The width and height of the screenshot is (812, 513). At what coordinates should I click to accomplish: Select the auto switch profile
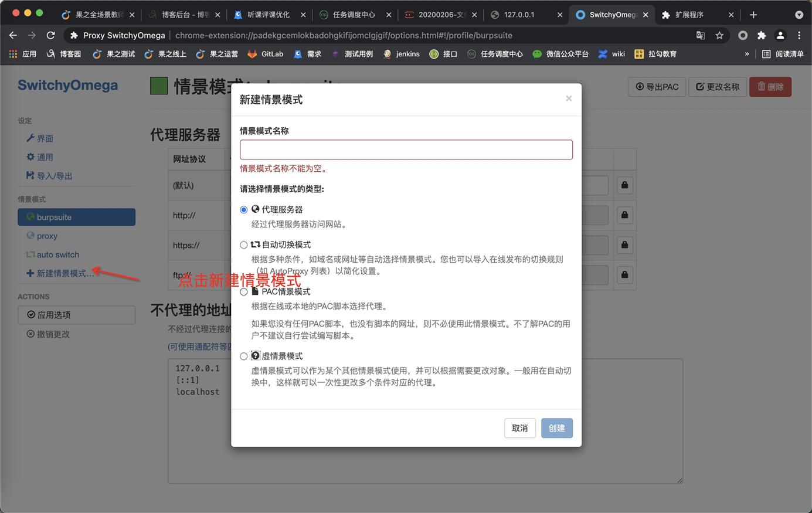pos(52,254)
